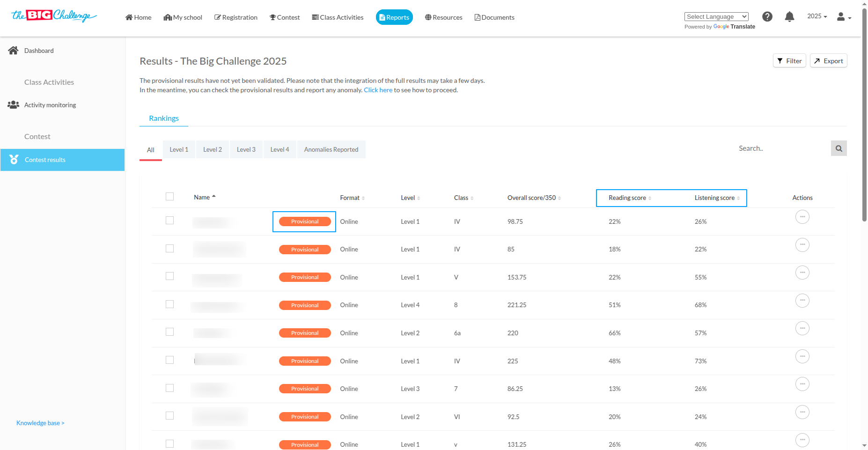Tick the checkbox for the score 225 row

click(169, 360)
